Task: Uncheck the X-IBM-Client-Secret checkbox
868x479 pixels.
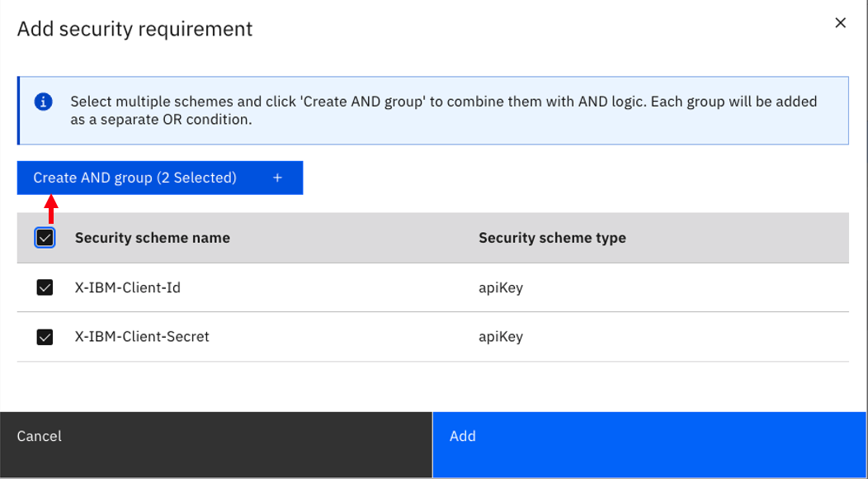Action: point(45,336)
